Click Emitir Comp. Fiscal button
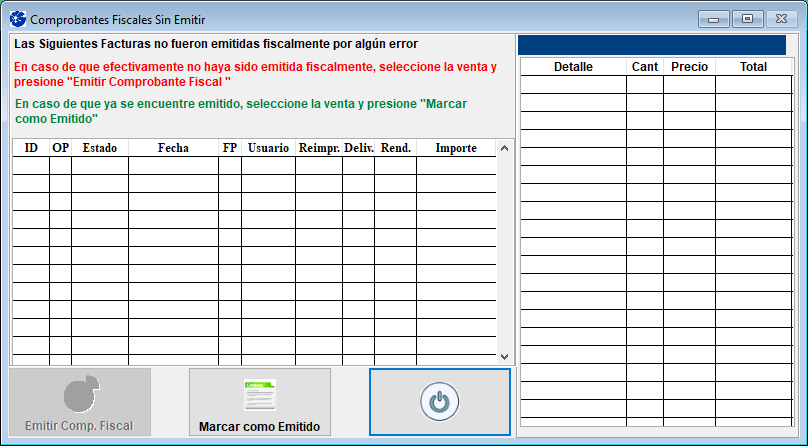This screenshot has width=808, height=446. tap(80, 402)
